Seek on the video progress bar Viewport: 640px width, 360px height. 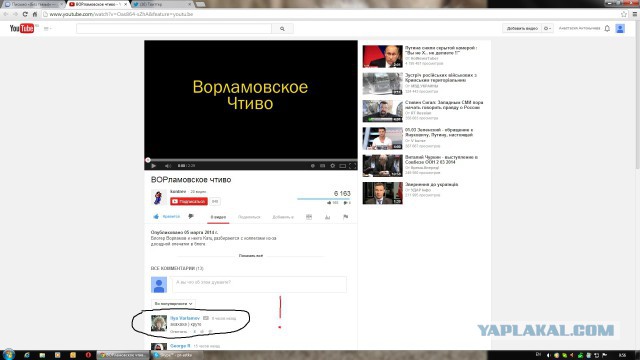(251, 160)
